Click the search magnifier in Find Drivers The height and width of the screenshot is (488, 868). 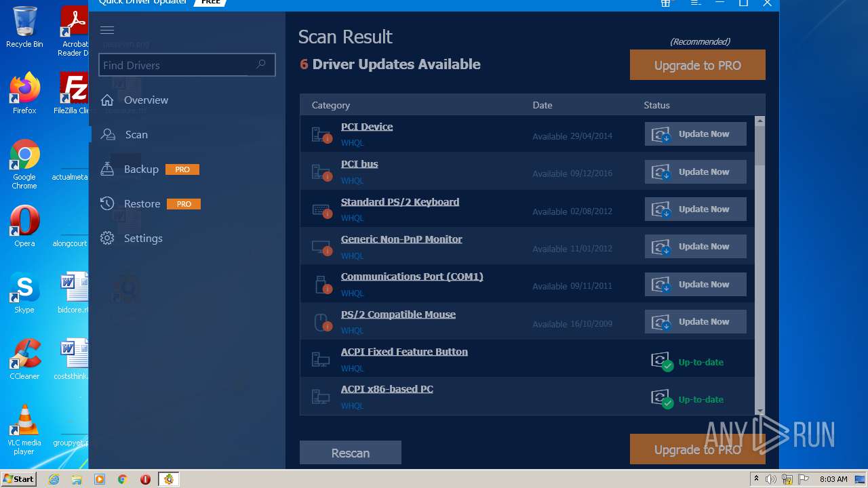(261, 64)
